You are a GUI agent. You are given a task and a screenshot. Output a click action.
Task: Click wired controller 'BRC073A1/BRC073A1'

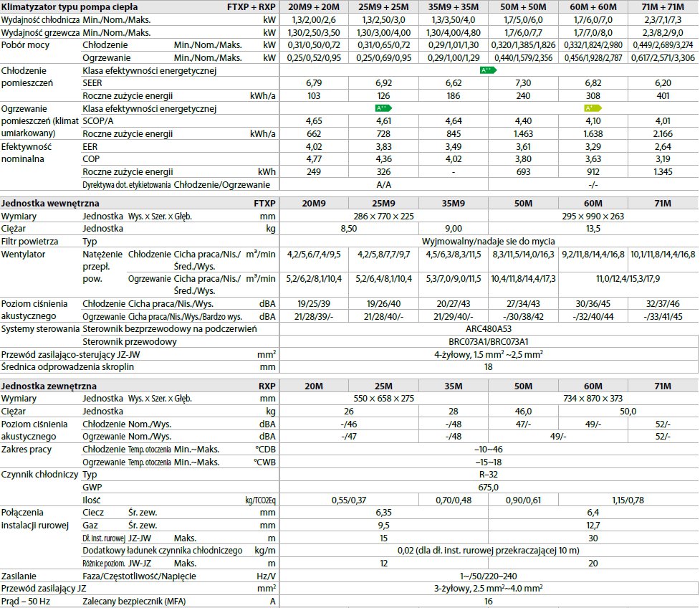pos(489,342)
